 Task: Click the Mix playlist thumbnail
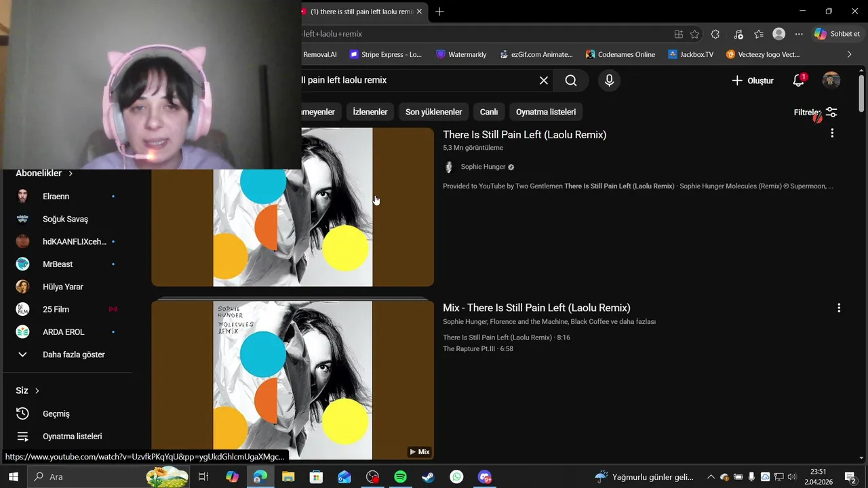click(292, 380)
